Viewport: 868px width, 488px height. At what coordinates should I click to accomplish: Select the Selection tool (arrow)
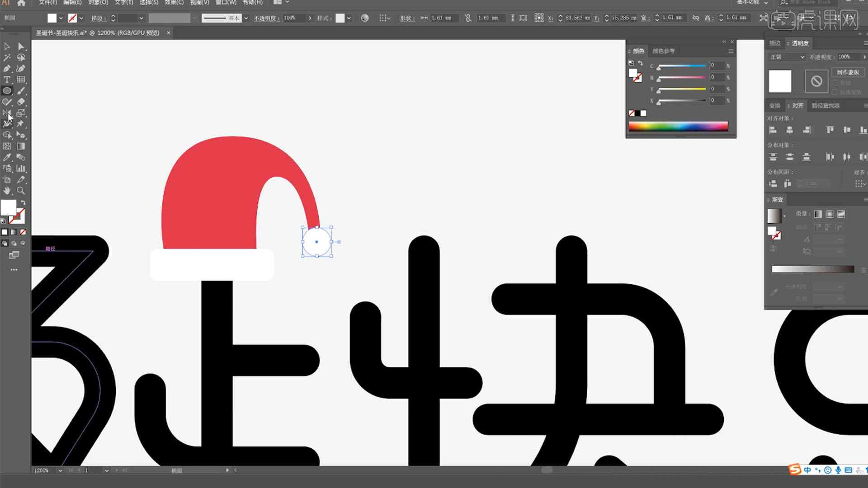tap(8, 47)
